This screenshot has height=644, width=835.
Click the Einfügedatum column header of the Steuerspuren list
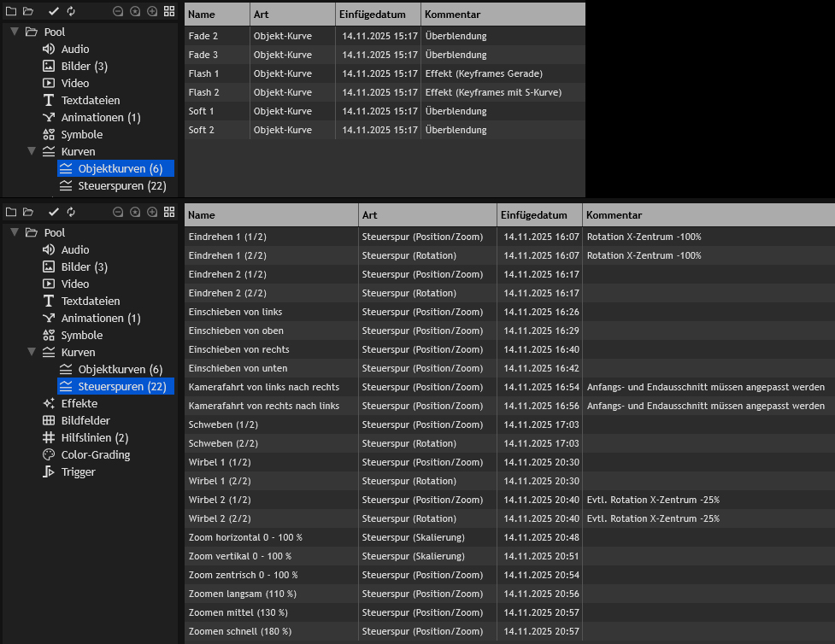[534, 215]
